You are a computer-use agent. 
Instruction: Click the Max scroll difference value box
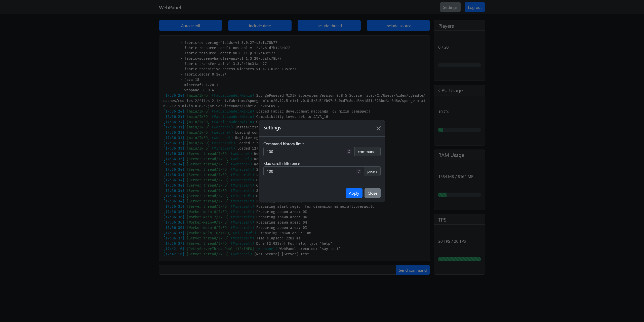tap(309, 171)
